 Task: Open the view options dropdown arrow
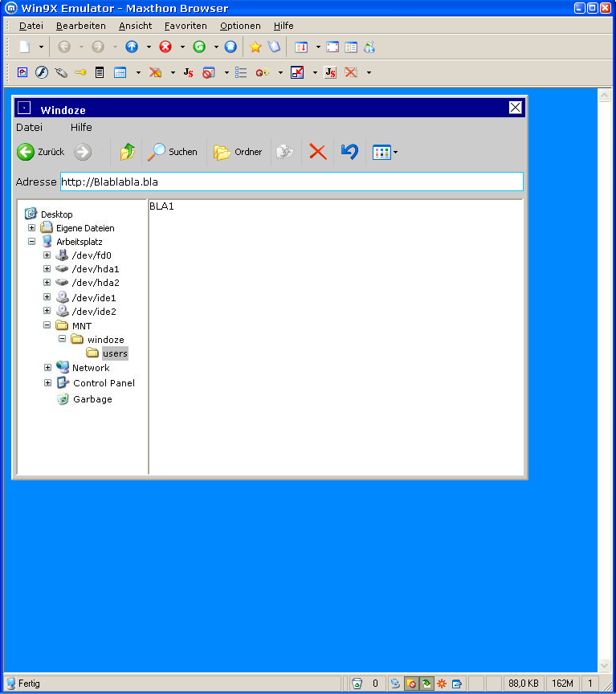pos(396,153)
